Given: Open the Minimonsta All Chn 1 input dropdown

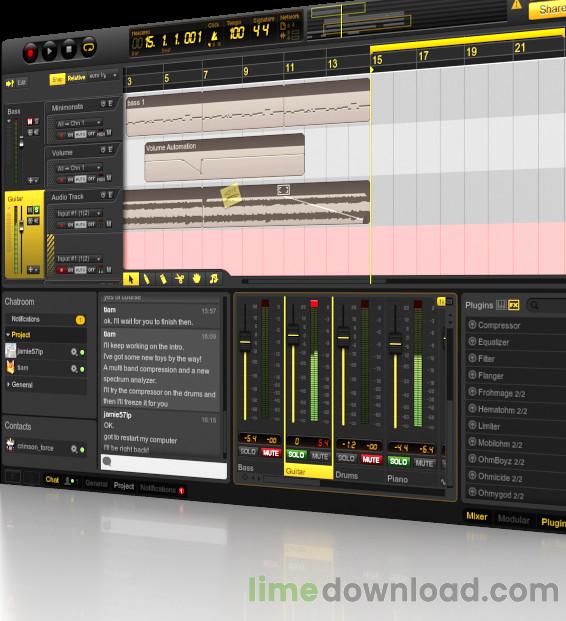Looking at the screenshot, I should click(78, 123).
